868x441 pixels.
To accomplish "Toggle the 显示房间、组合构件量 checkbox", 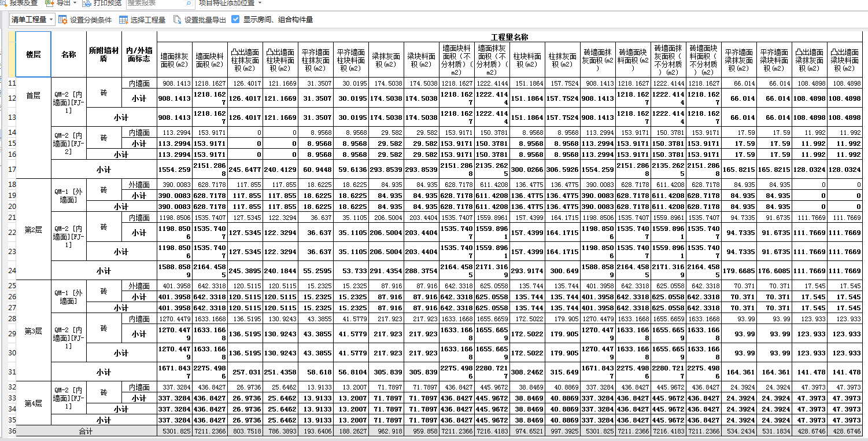I will point(235,19).
